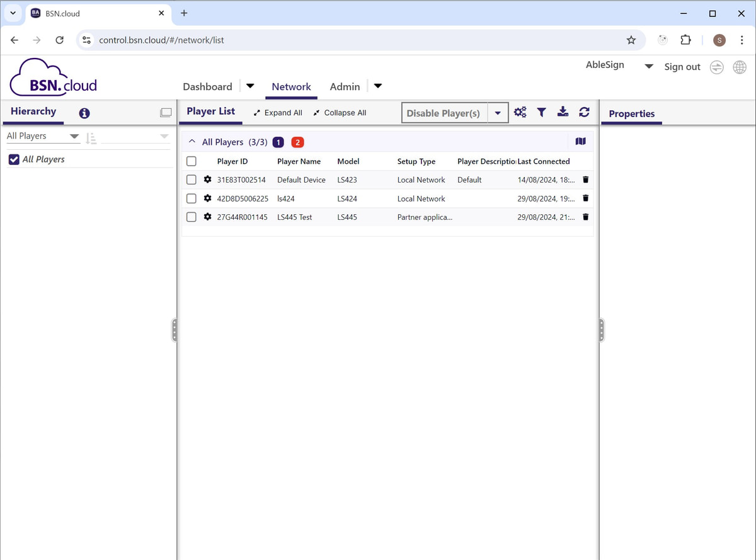Collapse the All Players group chevron

click(192, 142)
